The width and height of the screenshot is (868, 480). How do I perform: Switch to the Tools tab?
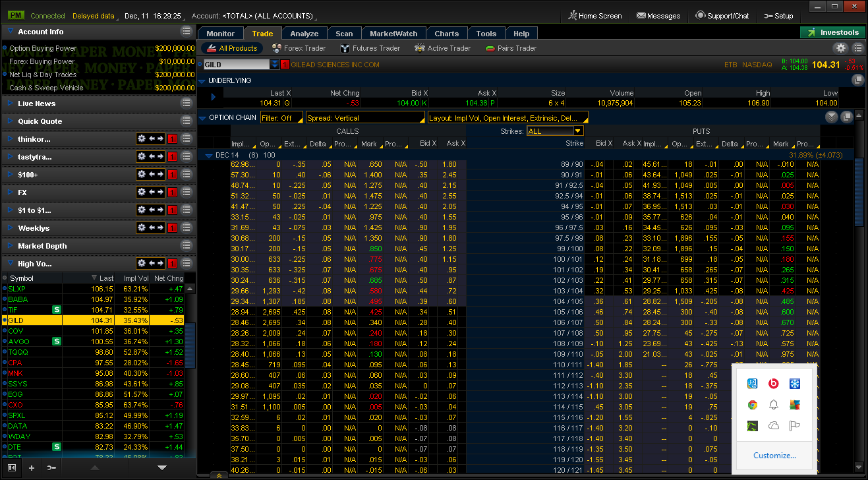pyautogui.click(x=486, y=34)
